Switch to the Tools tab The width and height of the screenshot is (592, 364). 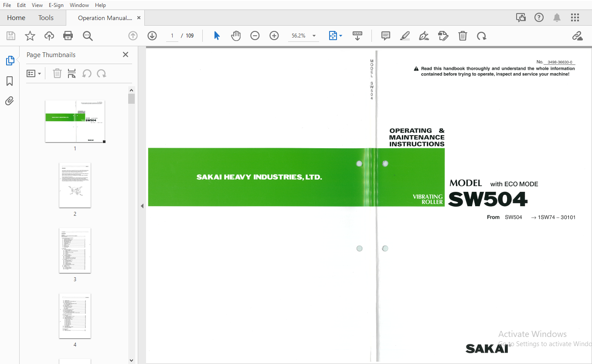46,18
